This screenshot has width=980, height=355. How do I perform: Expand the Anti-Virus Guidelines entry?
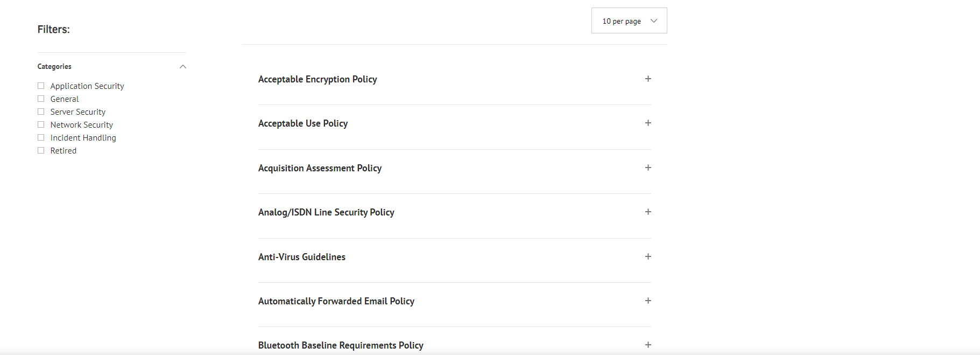coord(648,256)
